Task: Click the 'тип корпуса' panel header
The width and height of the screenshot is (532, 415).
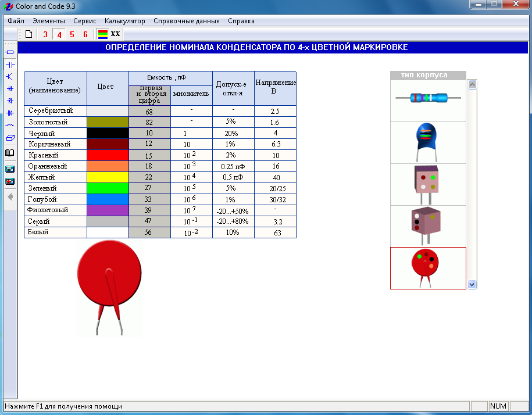Action: (428, 76)
